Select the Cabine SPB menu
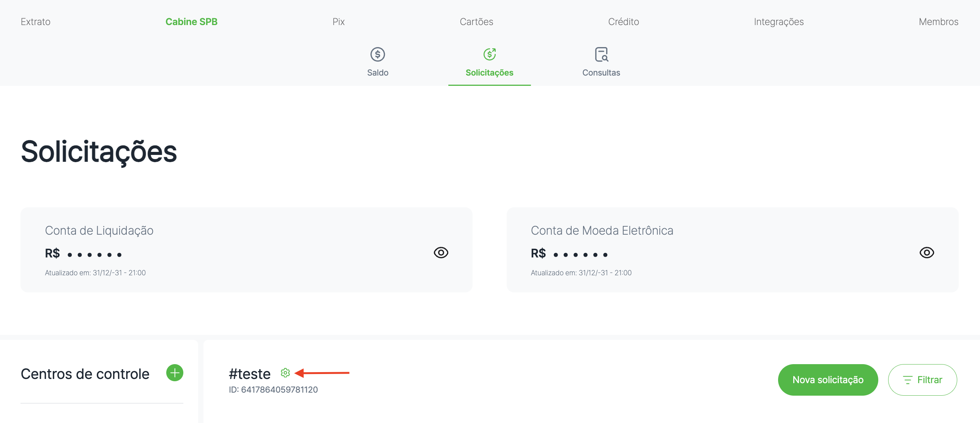Viewport: 980px width, 423px height. [x=191, y=22]
